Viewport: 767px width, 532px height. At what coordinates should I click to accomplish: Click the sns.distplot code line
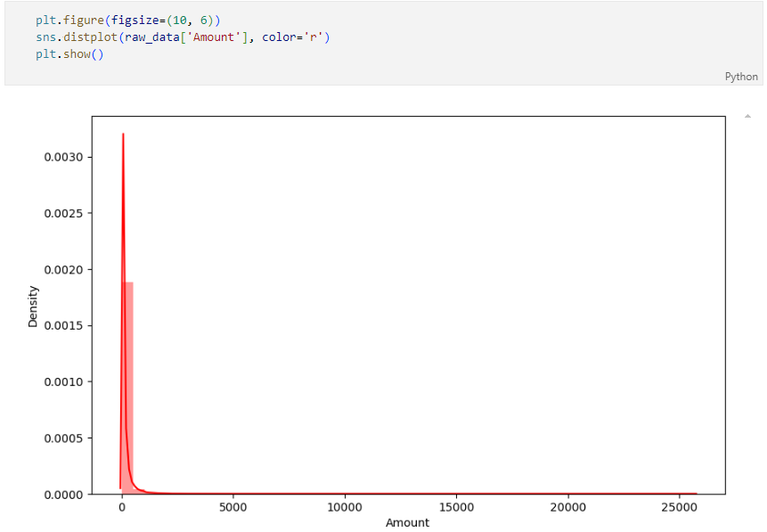[x=183, y=37]
